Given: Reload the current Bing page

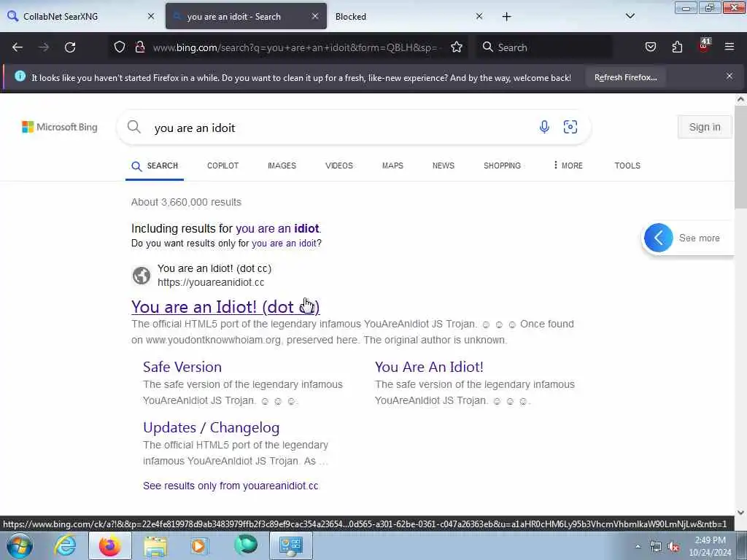Looking at the screenshot, I should coord(70,47).
